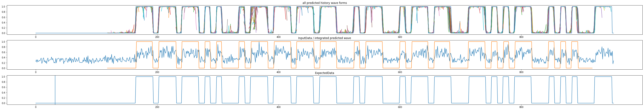The image size is (644, 110).
Task: Select the second orange pulse in middle plot
Action: pyautogui.click(x=167, y=42)
